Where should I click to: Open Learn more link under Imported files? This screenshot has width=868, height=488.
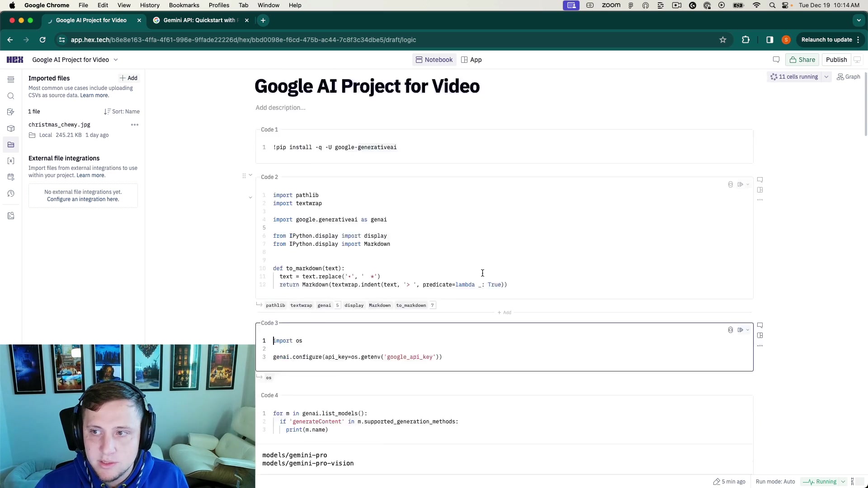pyautogui.click(x=94, y=95)
